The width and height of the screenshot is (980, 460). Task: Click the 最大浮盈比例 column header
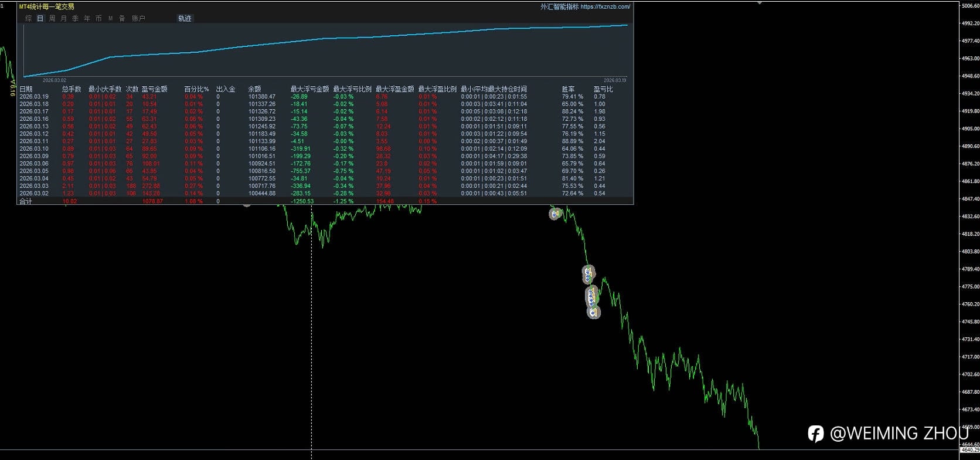click(x=437, y=89)
